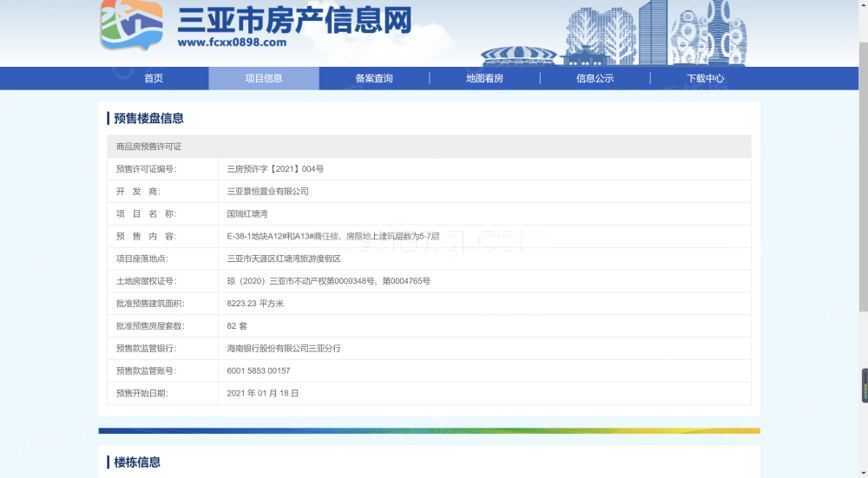Click the supervising bank 海南银行股份有限公司三亚分行
Viewport: 868px width, 478px height.
(x=284, y=349)
